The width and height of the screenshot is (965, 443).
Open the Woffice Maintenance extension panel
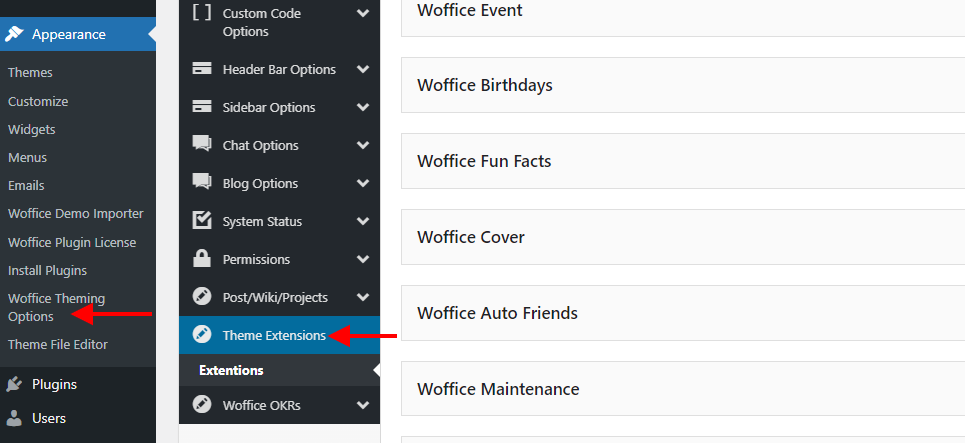tap(498, 389)
